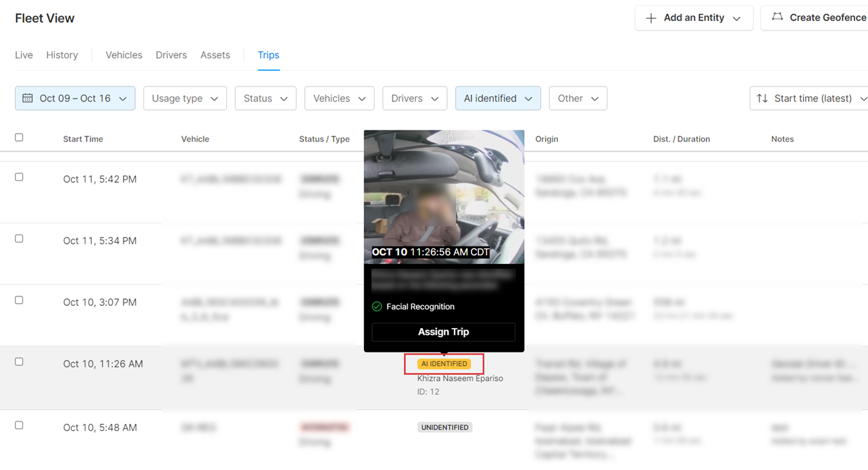The image size is (868, 470).
Task: Click the Status / Type column header
Action: [324, 139]
